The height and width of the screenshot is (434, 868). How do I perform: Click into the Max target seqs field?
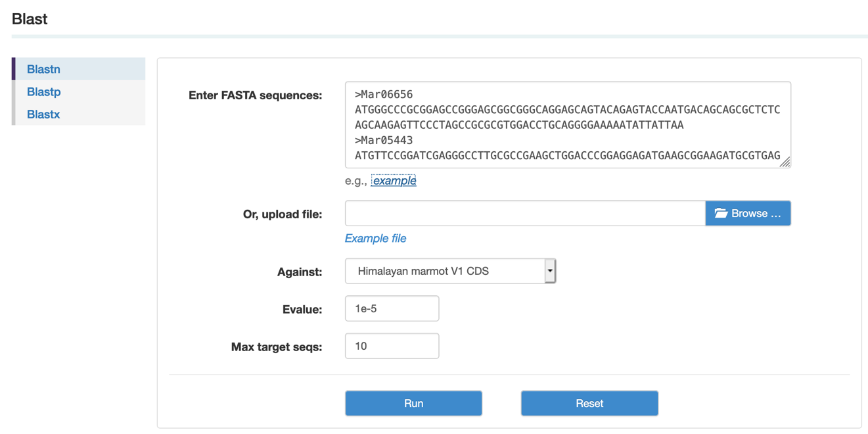[x=392, y=346]
